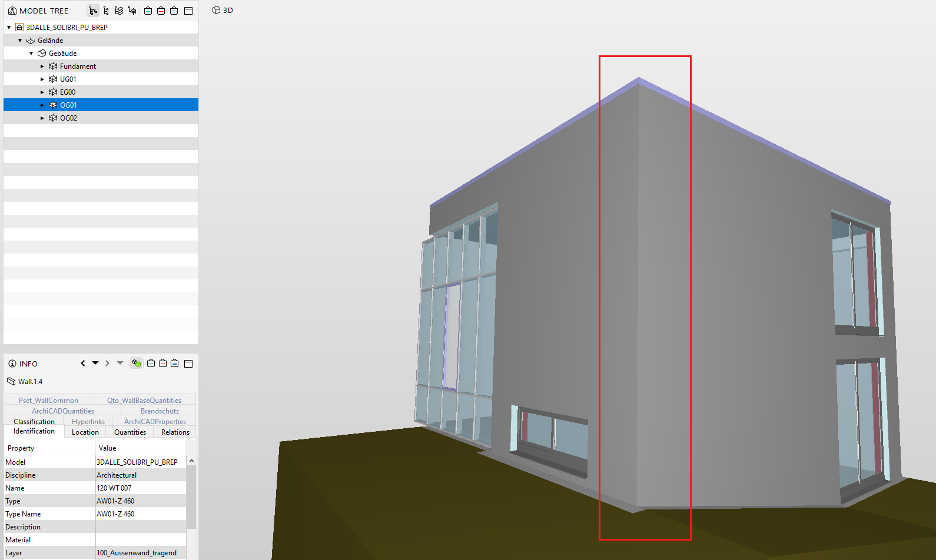Go back to previous Info item
The height and width of the screenshot is (560, 936).
tap(83, 364)
